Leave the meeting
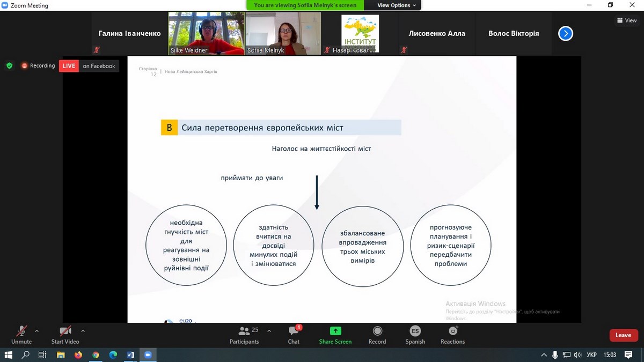 (623, 335)
